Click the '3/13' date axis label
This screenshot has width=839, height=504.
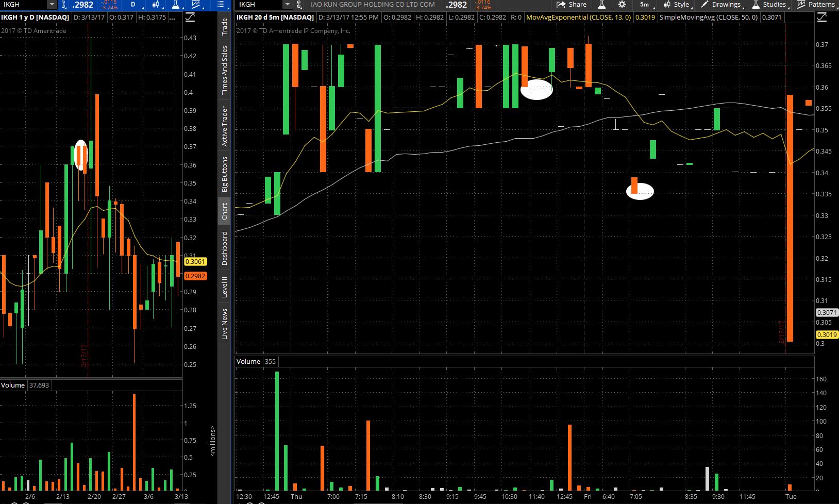[181, 497]
